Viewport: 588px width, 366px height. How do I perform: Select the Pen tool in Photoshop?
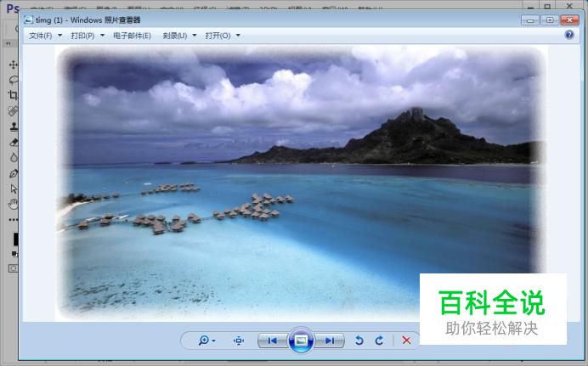pyautogui.click(x=14, y=173)
